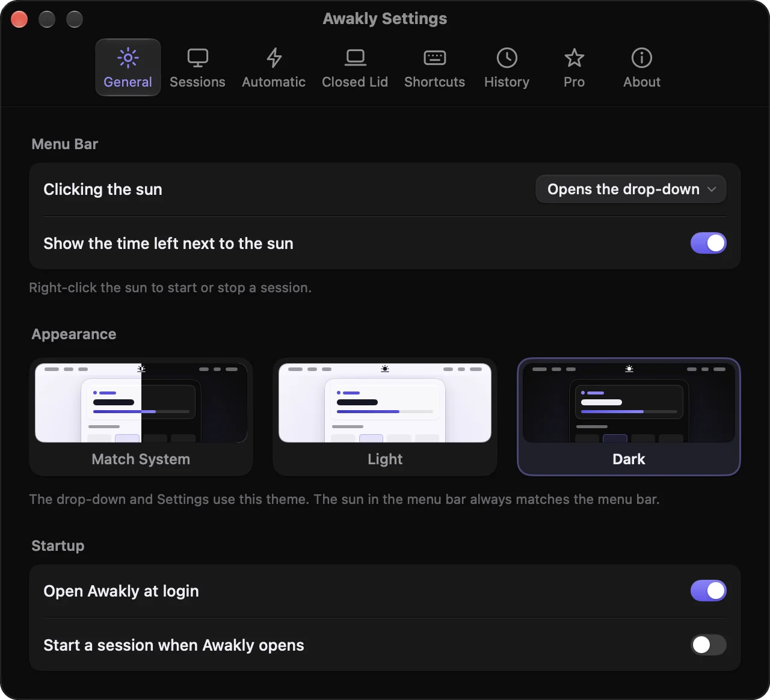Viewport: 770px width, 700px height.
Task: Expand the "Opens the drop-down" menu
Action: [631, 189]
